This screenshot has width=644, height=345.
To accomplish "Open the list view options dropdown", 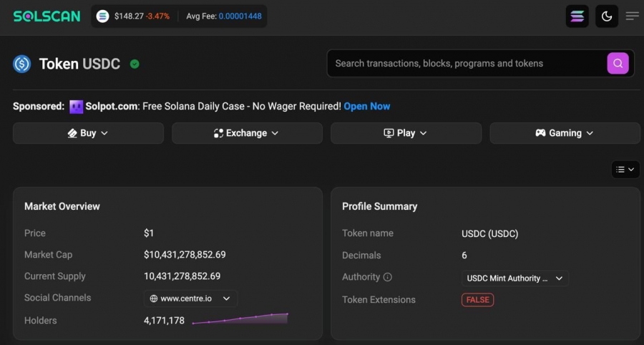I will (625, 170).
